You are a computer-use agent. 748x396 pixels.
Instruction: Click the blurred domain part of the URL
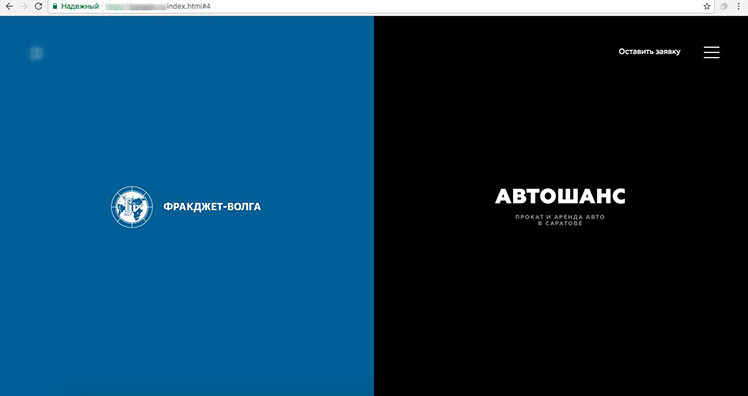click(x=135, y=7)
